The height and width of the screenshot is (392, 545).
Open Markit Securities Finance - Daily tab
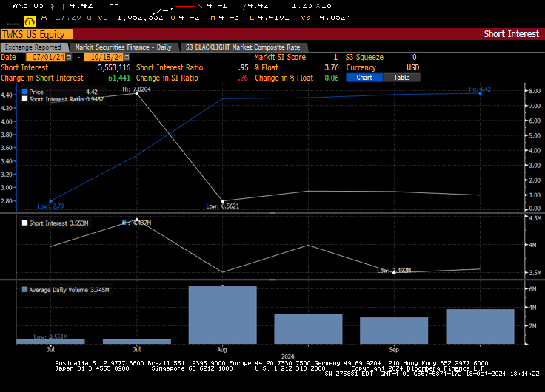click(124, 47)
